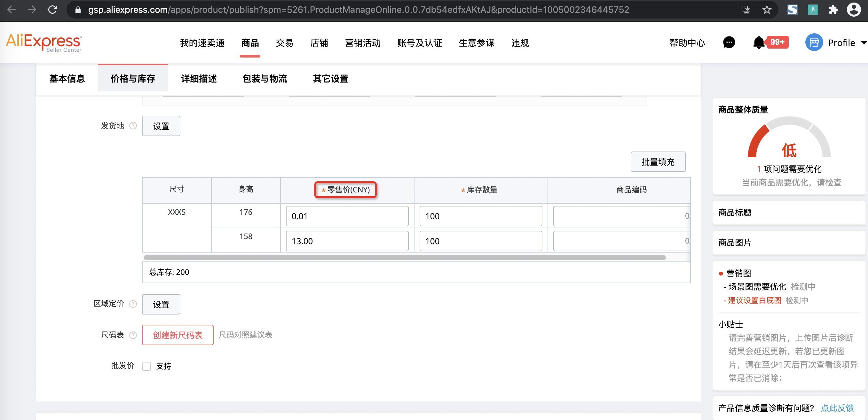Click the help icon beside 发货地
868x420 pixels.
click(133, 126)
